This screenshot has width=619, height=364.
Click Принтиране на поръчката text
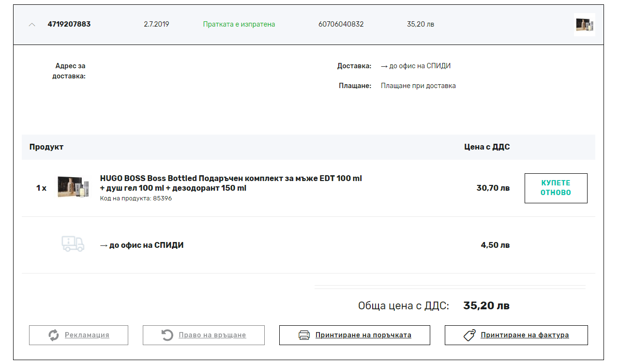click(363, 335)
